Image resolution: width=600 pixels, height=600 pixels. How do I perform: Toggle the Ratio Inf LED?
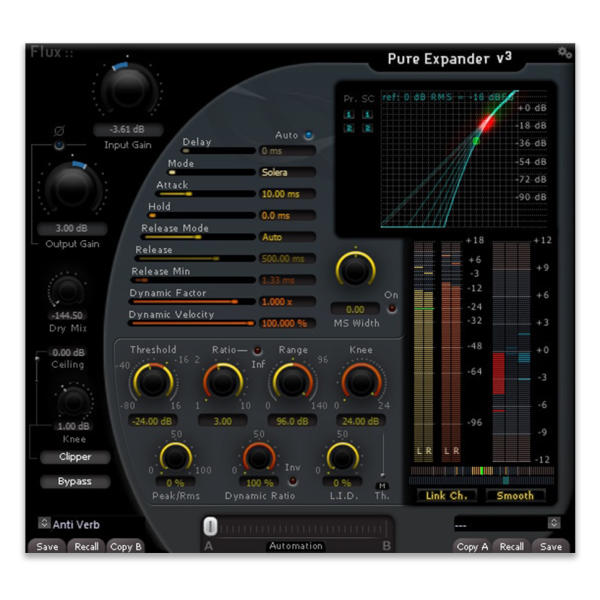click(258, 350)
